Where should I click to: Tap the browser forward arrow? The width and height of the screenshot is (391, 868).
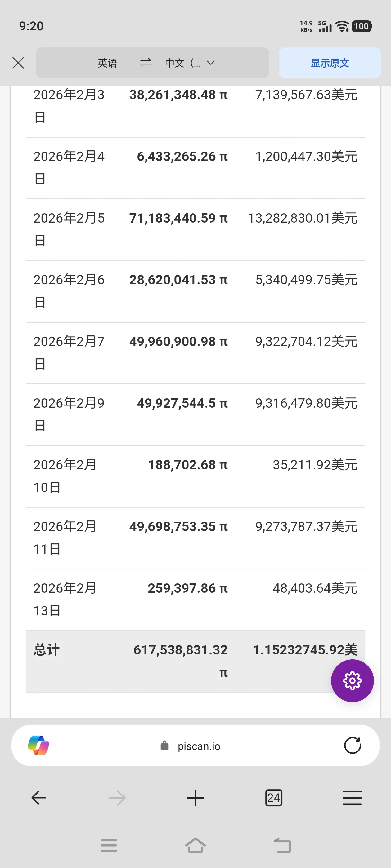point(117,798)
